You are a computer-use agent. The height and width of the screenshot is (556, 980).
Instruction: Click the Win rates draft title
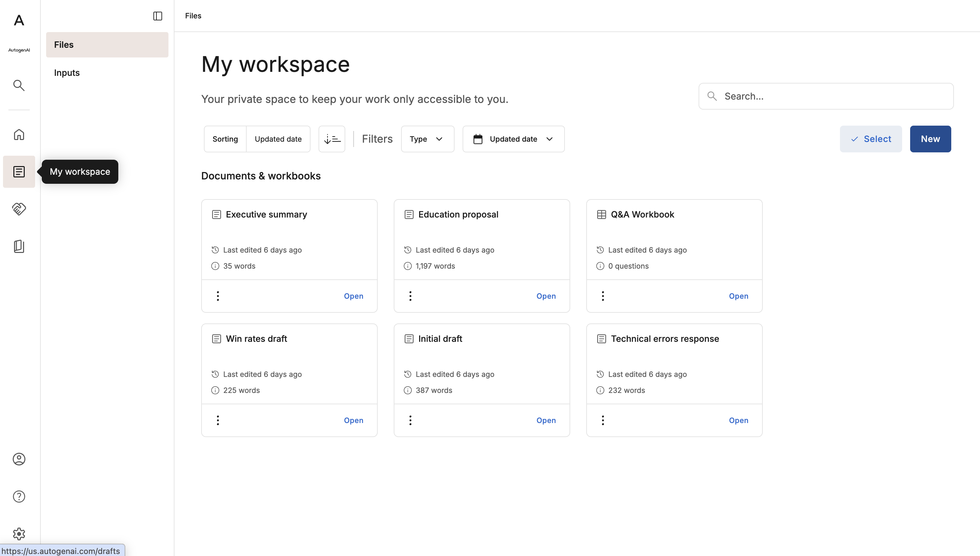[256, 339]
